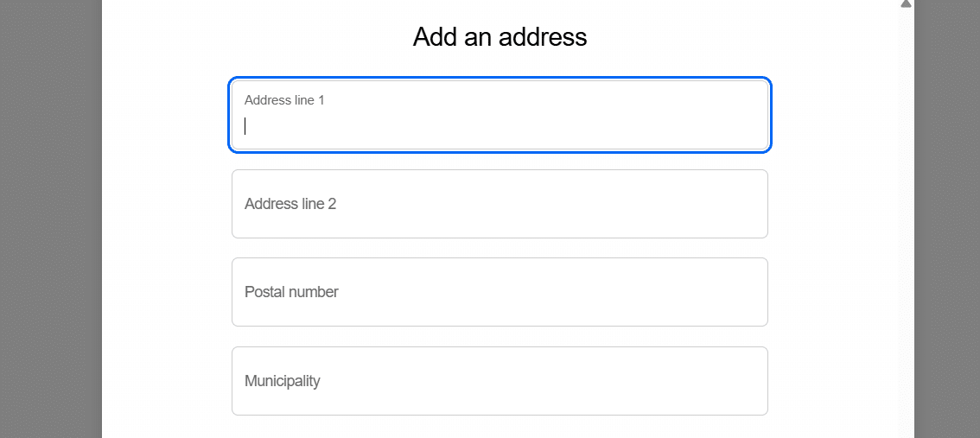Click the dialog's scroll-up arrow

pyautogui.click(x=906, y=4)
